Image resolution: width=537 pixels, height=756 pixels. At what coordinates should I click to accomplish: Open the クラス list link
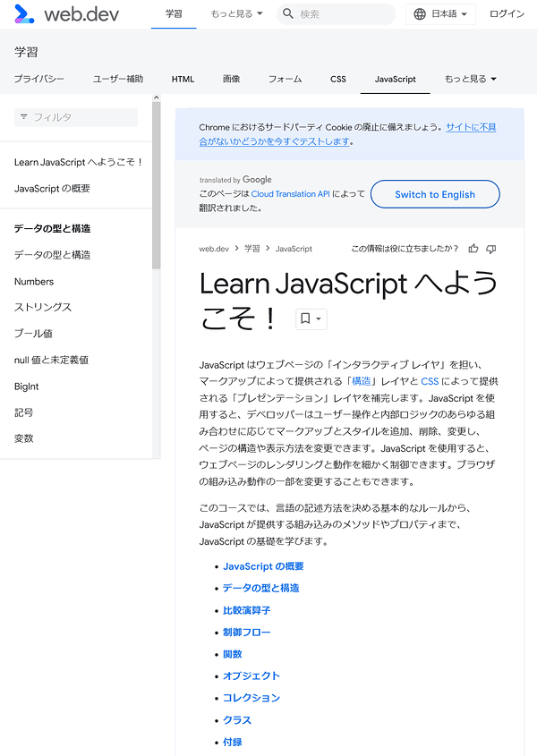[237, 720]
